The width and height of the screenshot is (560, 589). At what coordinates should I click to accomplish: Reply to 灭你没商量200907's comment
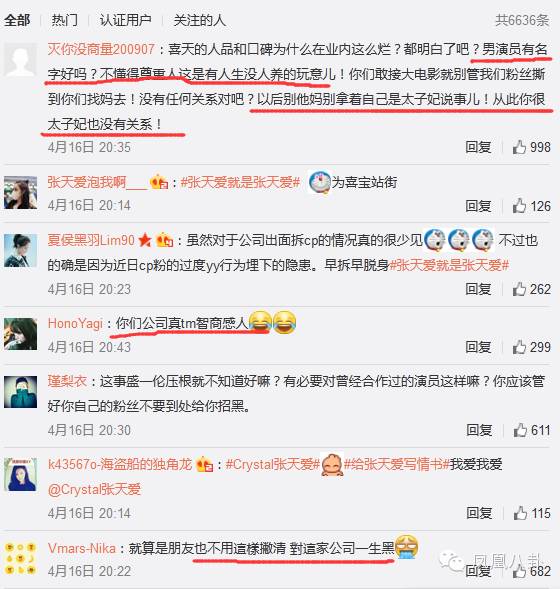[478, 147]
